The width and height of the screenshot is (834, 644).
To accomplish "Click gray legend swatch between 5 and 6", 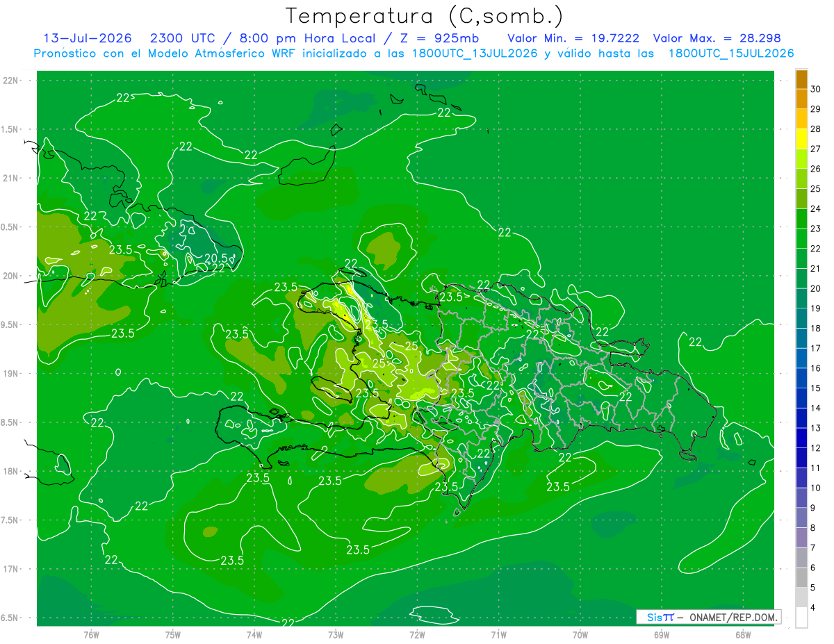I will tap(801, 577).
